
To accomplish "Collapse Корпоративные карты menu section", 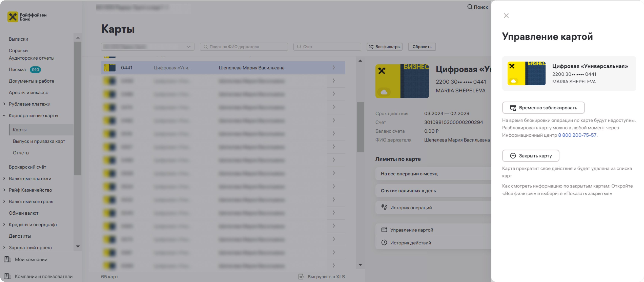I will point(4,115).
